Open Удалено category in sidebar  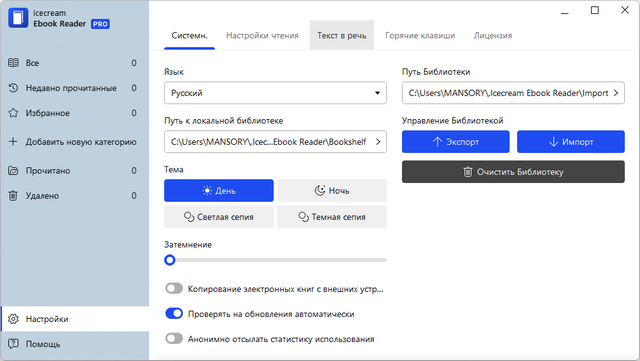pyautogui.click(x=75, y=196)
